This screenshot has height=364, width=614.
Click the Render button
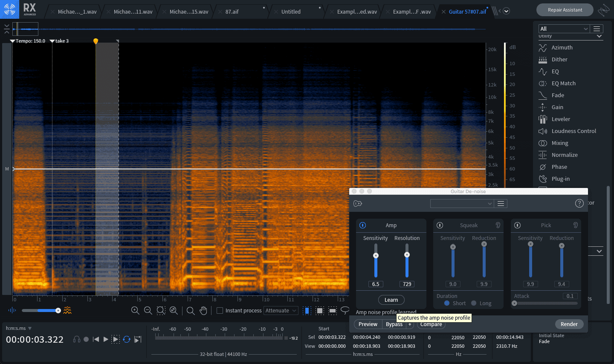[x=569, y=324]
